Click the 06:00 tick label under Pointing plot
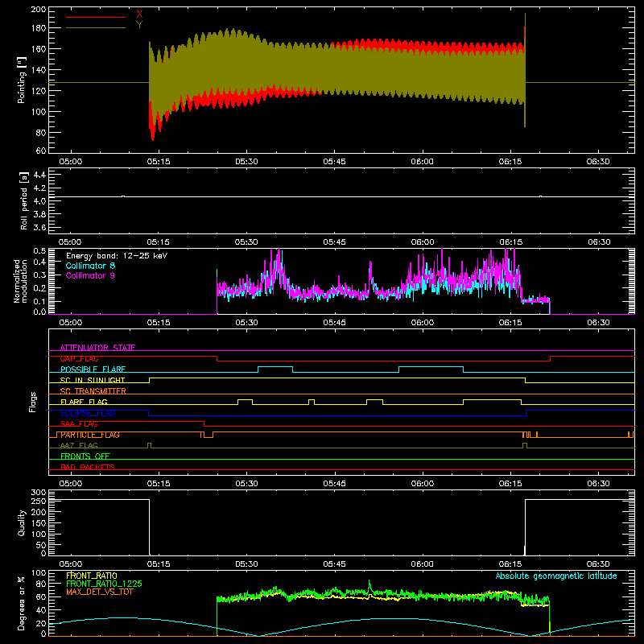 [x=422, y=162]
